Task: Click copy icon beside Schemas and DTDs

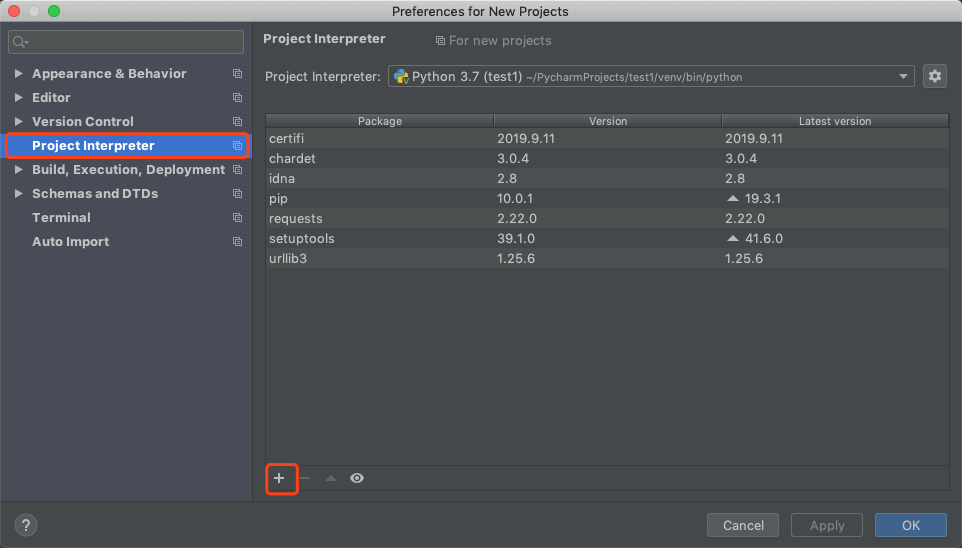Action: 237,193
